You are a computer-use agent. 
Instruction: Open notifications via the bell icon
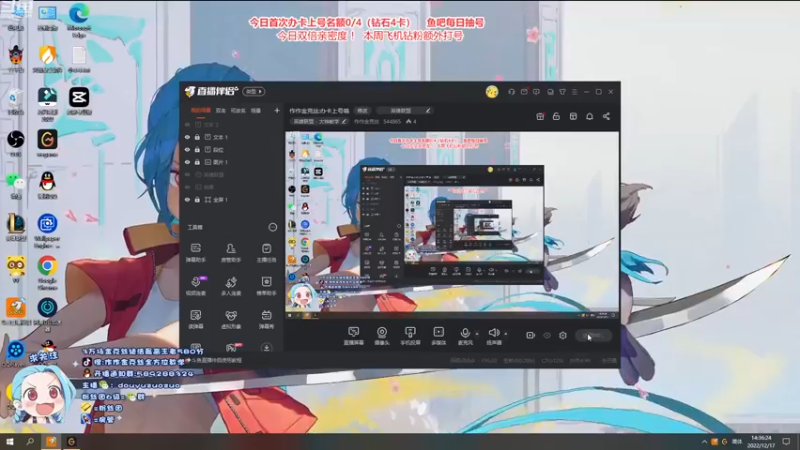tap(589, 116)
